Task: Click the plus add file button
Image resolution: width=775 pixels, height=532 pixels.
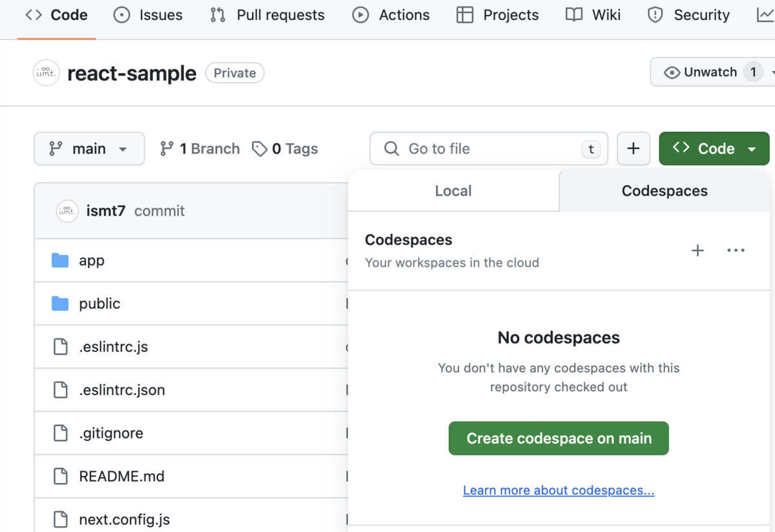Action: tap(634, 148)
